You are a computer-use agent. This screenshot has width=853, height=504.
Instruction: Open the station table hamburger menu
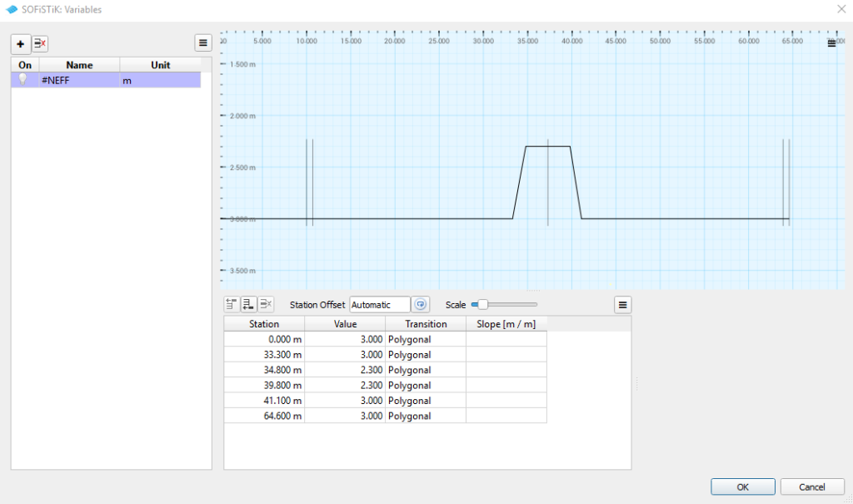pos(622,305)
